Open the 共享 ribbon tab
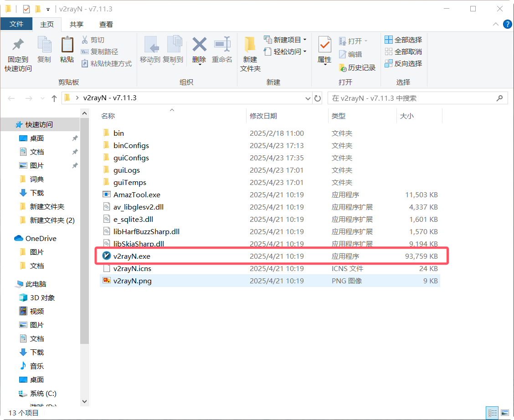 77,24
